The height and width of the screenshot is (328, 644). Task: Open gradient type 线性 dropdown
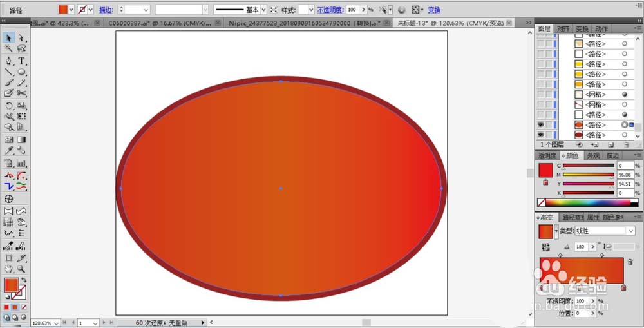(x=631, y=231)
